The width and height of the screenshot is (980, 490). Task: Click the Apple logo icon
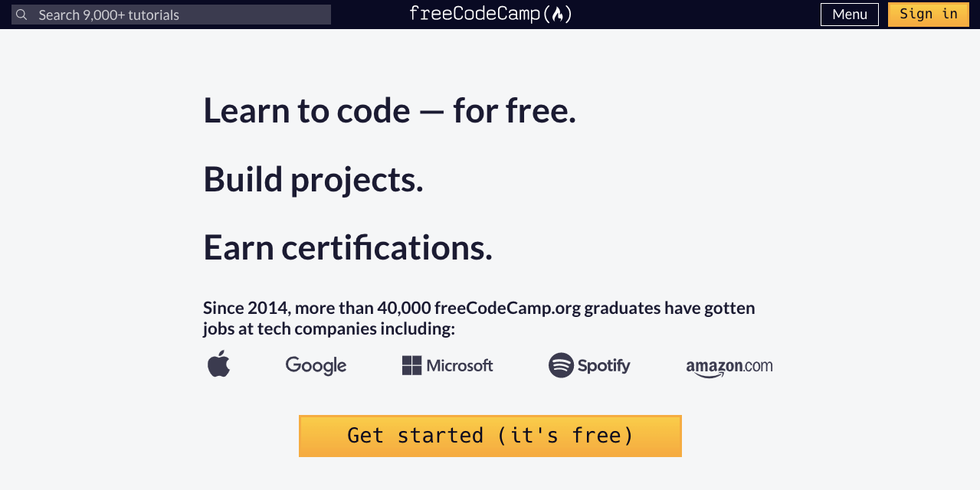click(x=218, y=364)
